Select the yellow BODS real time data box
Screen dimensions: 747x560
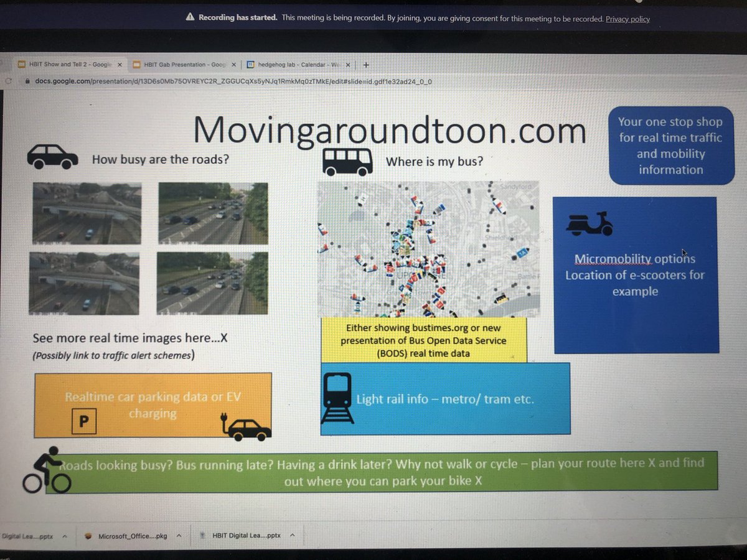click(x=423, y=340)
